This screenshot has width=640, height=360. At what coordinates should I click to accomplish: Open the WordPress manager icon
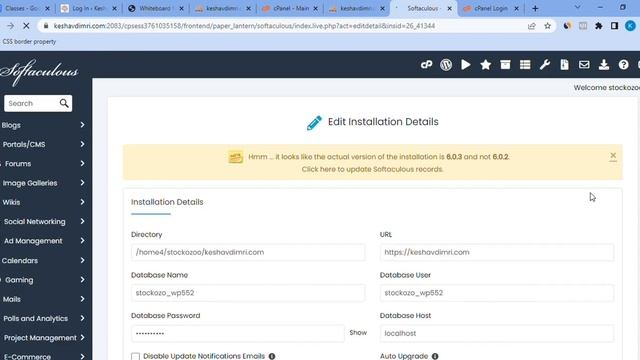tap(446, 64)
